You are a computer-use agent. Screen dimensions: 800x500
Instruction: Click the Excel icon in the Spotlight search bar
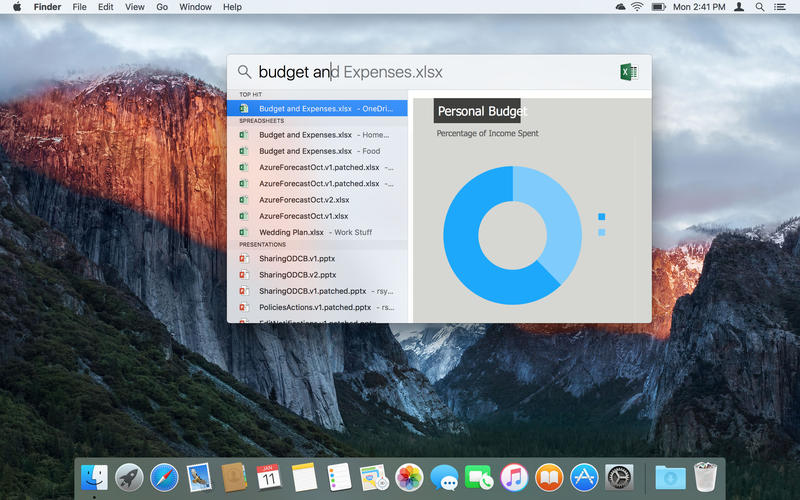click(x=628, y=72)
